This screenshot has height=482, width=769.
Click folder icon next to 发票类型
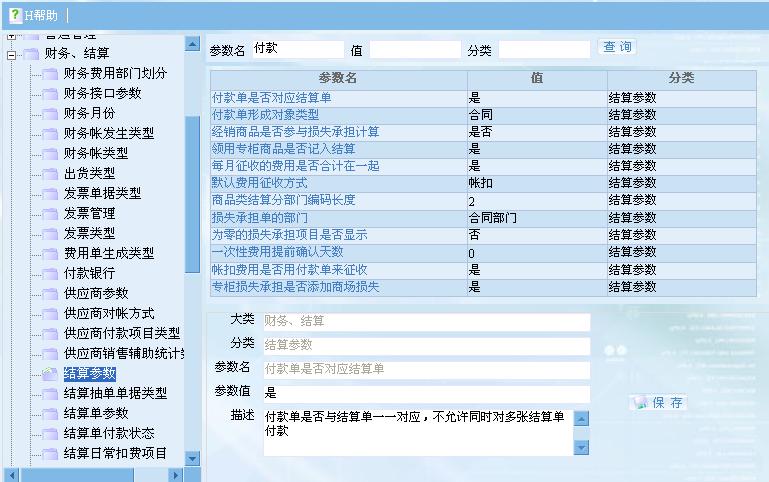[x=50, y=233]
